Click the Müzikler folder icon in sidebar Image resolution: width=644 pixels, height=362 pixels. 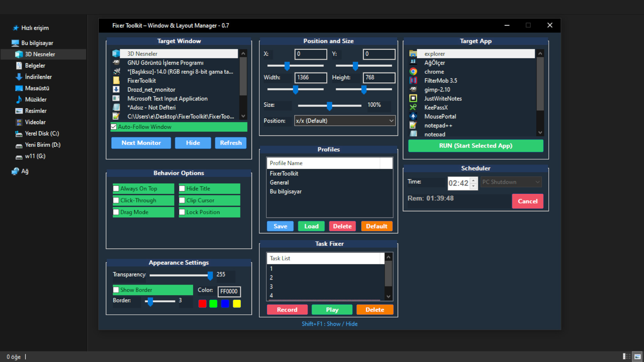19,99
